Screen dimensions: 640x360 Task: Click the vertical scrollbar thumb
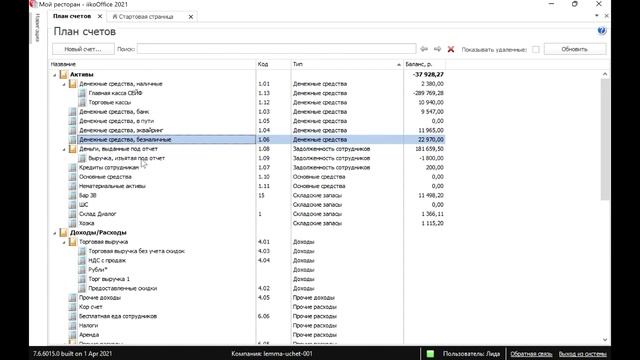pyautogui.click(x=605, y=140)
